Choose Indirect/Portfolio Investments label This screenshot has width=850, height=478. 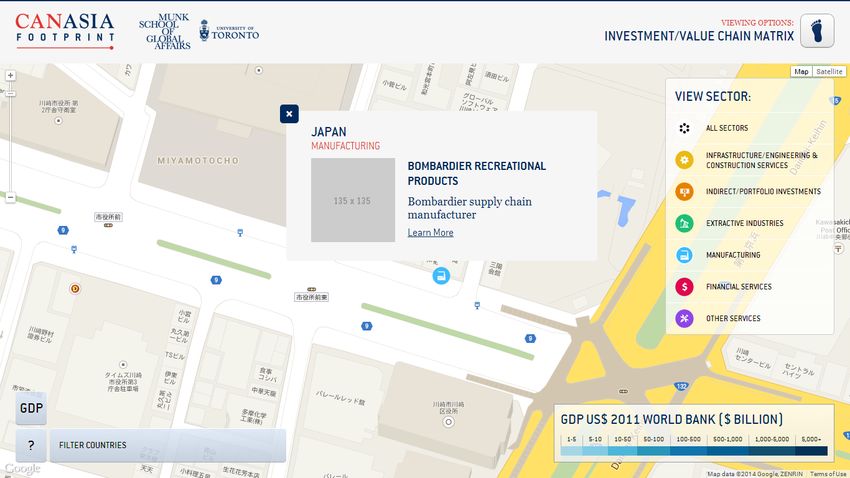pyautogui.click(x=763, y=191)
